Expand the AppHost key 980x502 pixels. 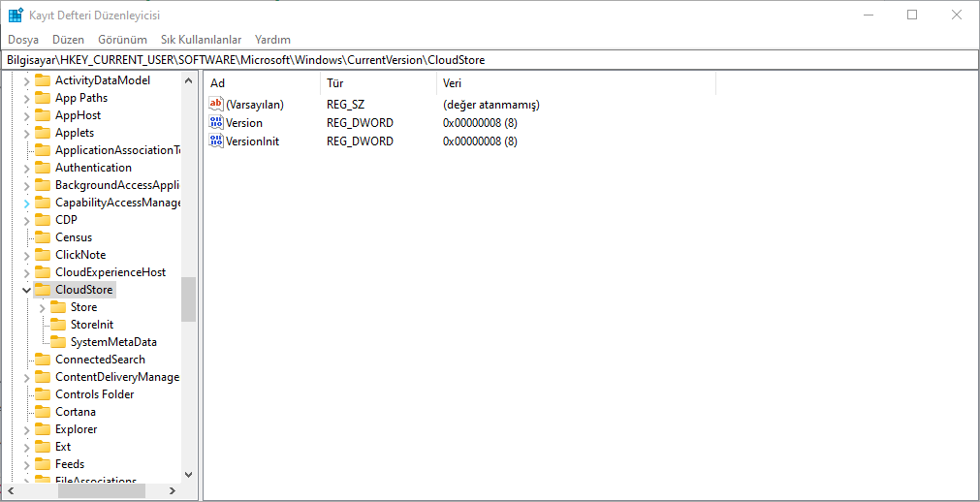[26, 115]
